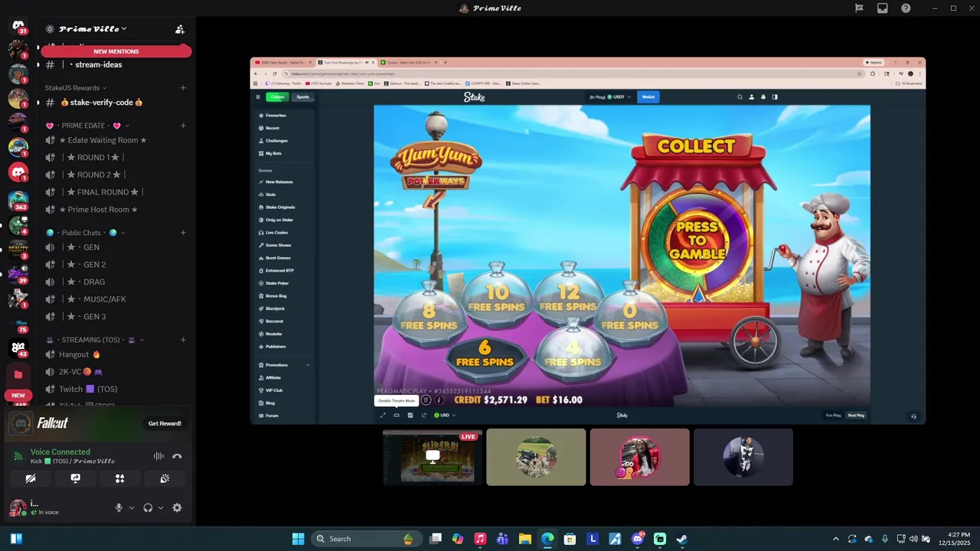Collapse the PRIME EDATE category
980x551 pixels.
(x=87, y=126)
